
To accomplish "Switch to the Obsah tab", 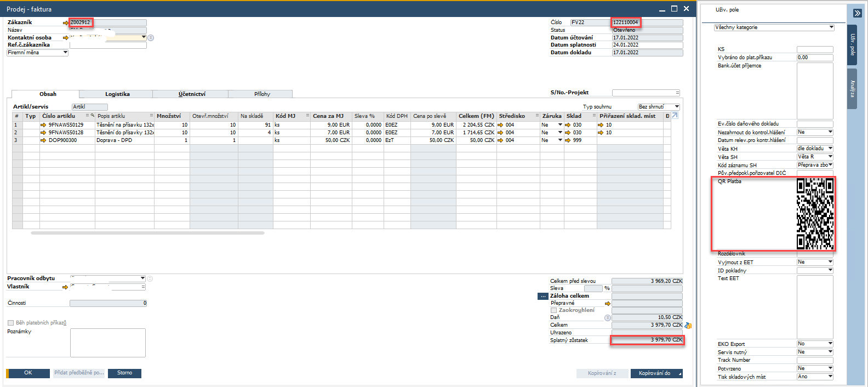I will click(45, 94).
